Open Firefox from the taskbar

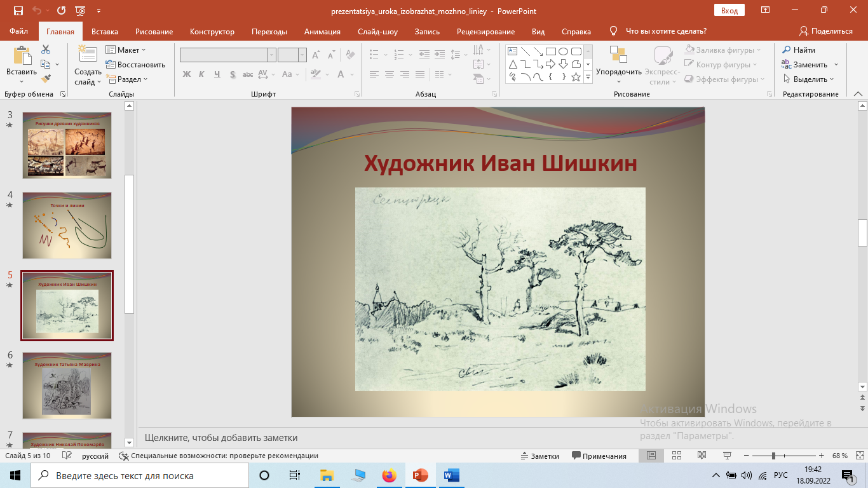(x=389, y=475)
